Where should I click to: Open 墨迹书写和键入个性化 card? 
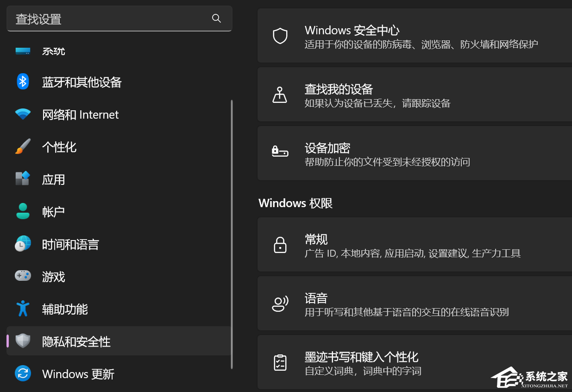tap(415, 362)
